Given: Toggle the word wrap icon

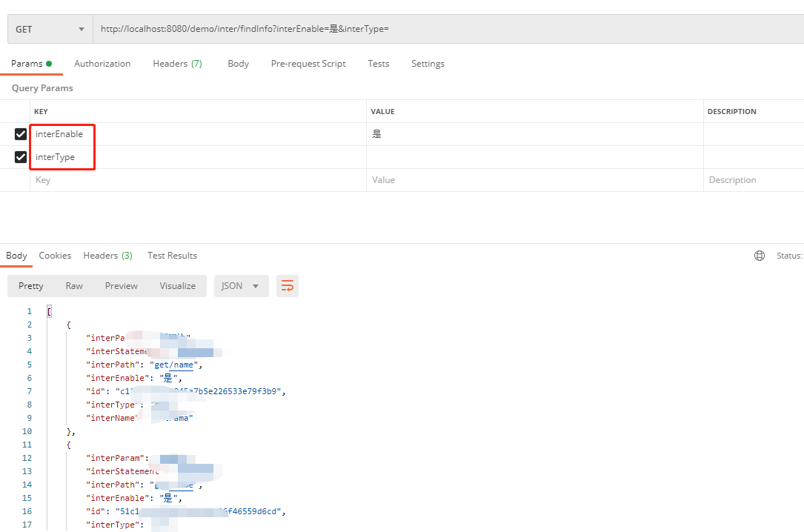Looking at the screenshot, I should (288, 286).
